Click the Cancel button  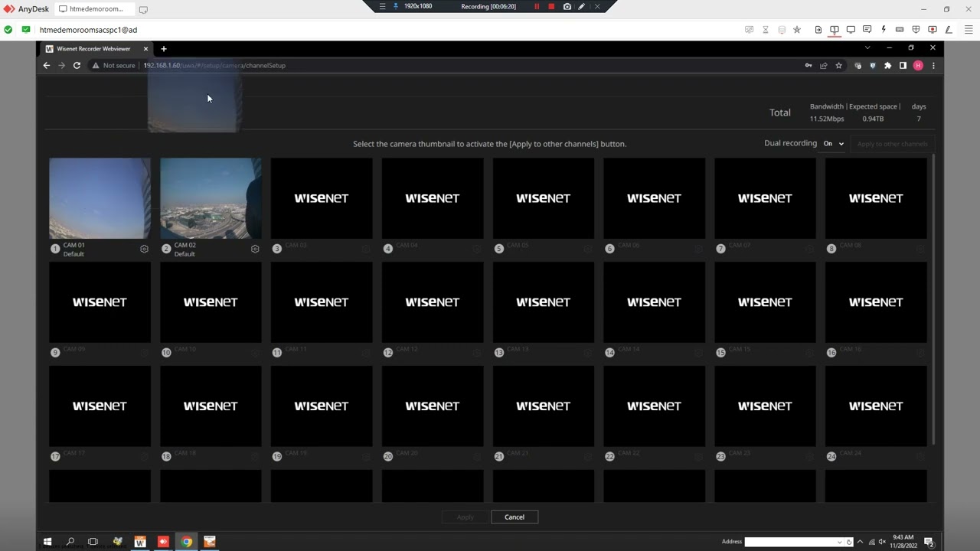point(514,517)
